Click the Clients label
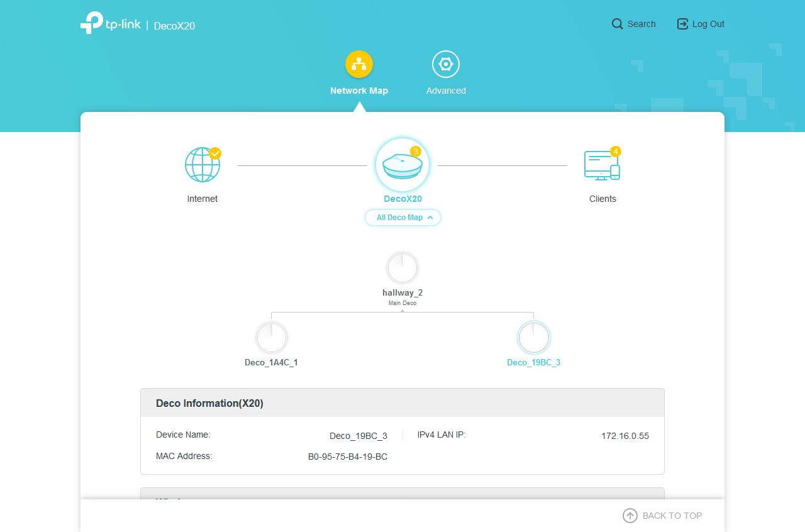Image resolution: width=805 pixels, height=532 pixels. click(x=602, y=199)
